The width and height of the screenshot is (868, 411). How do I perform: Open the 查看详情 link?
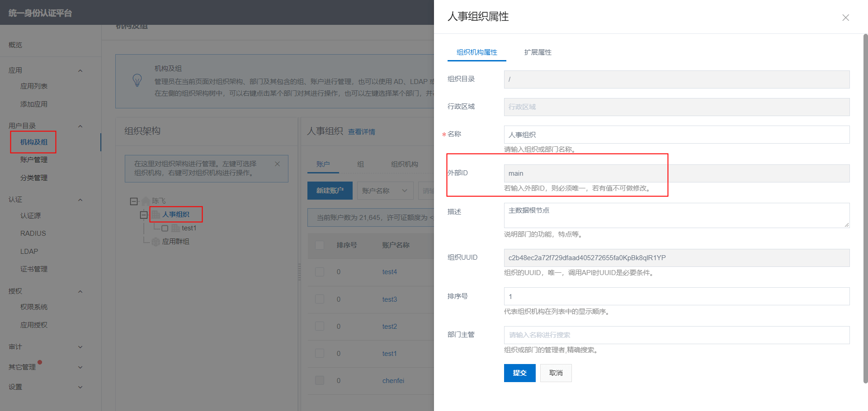tap(361, 132)
